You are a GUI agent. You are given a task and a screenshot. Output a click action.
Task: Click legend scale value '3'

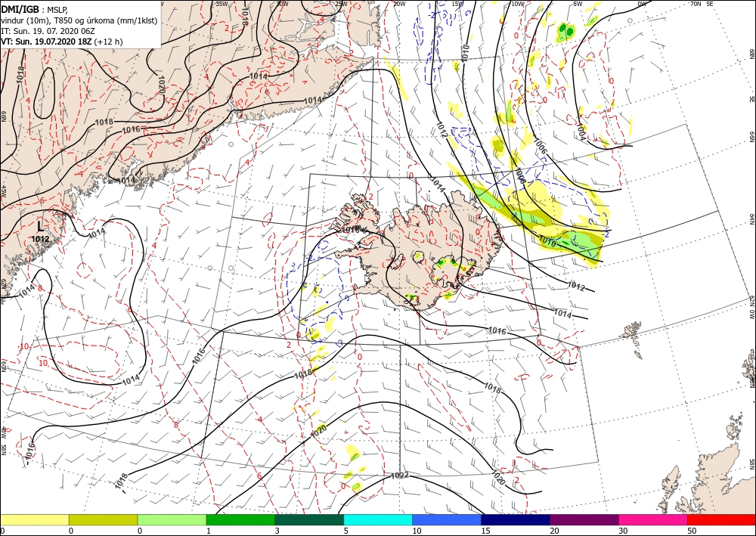point(277,531)
